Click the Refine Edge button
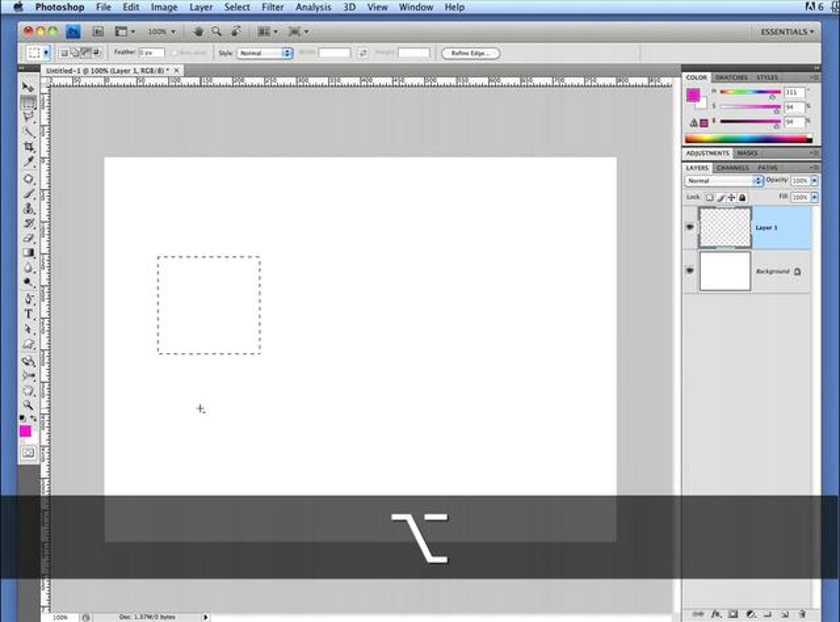 click(470, 53)
